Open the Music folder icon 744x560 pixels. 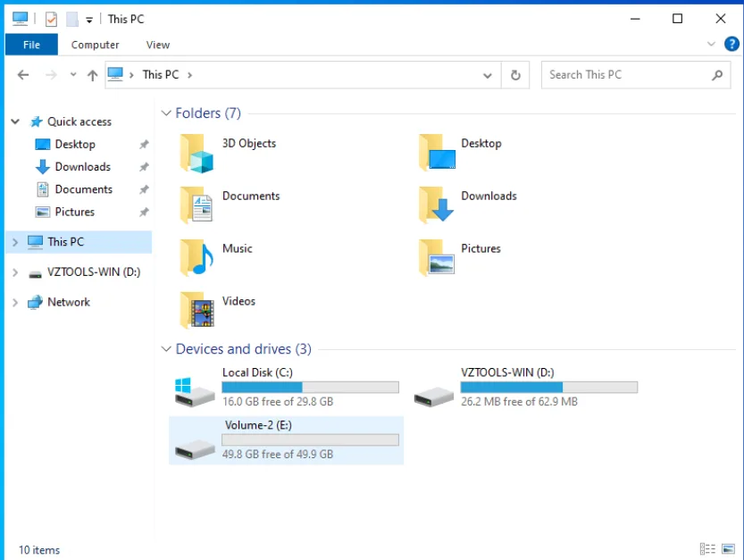[x=196, y=258]
